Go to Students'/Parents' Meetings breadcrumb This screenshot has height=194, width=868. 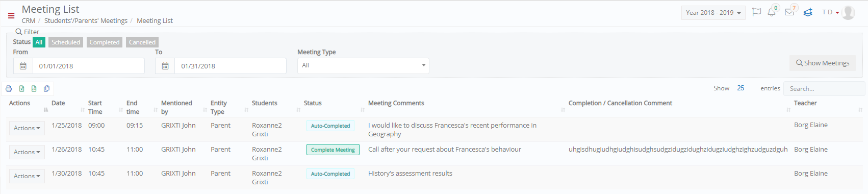[86, 21]
